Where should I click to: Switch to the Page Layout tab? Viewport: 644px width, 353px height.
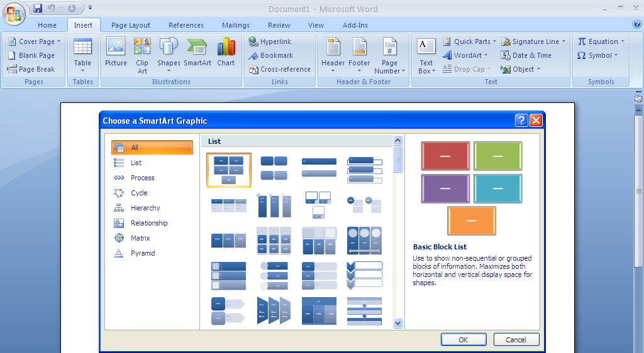[131, 25]
